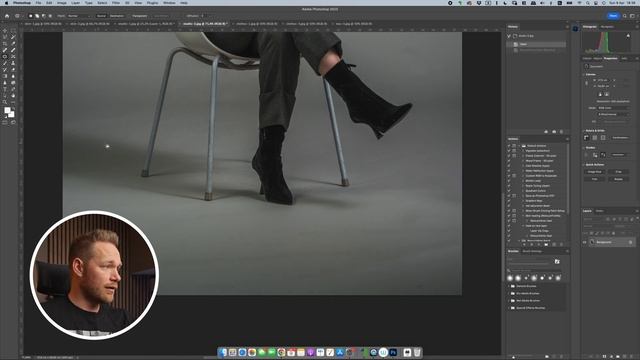
Task: Click the Home icon in options bar
Action: (x=7, y=16)
